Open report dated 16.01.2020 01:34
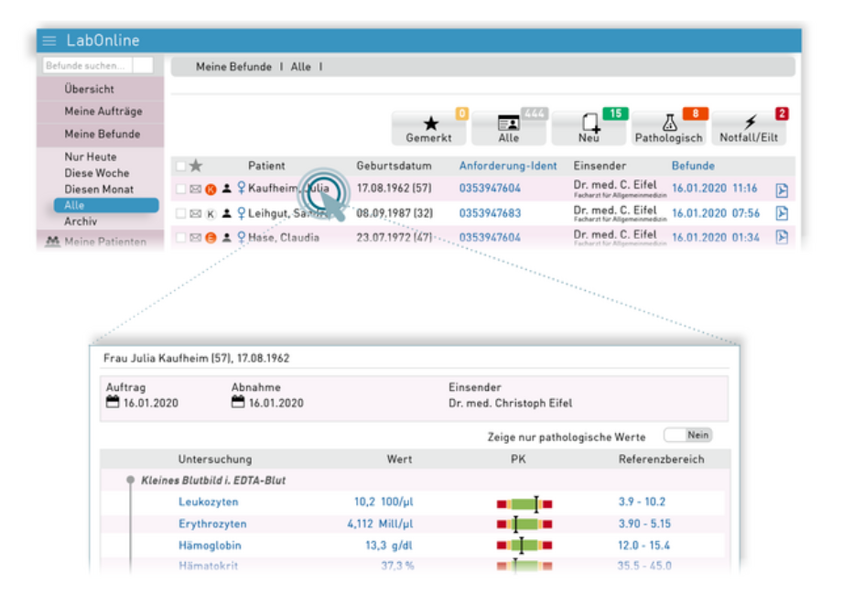Screen dimensions: 843x616 tap(716, 237)
